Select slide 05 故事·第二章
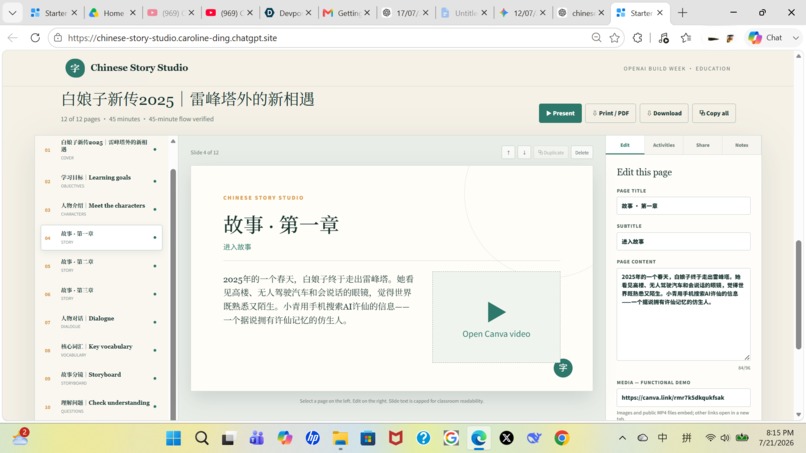Screen dimensions: 806x453 [102, 265]
